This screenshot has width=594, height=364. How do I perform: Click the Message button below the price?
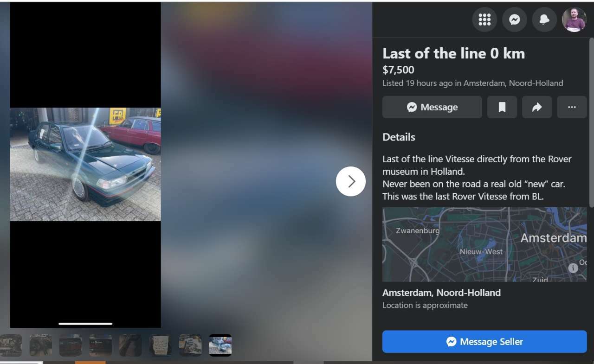432,107
